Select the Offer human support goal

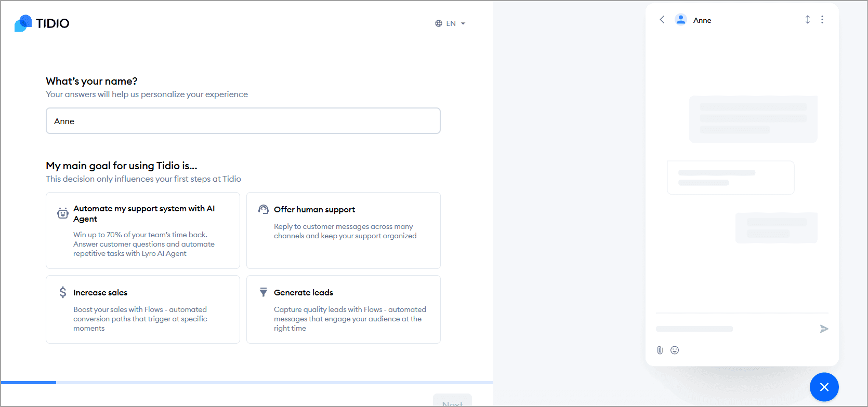(x=344, y=230)
